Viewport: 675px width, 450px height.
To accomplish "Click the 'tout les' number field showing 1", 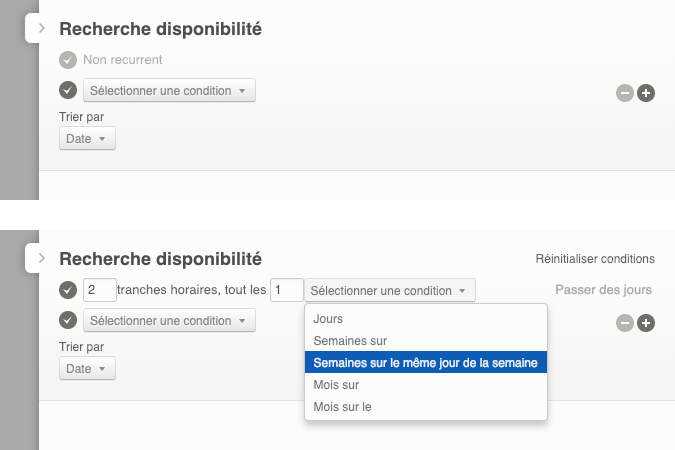I will pyautogui.click(x=287, y=290).
